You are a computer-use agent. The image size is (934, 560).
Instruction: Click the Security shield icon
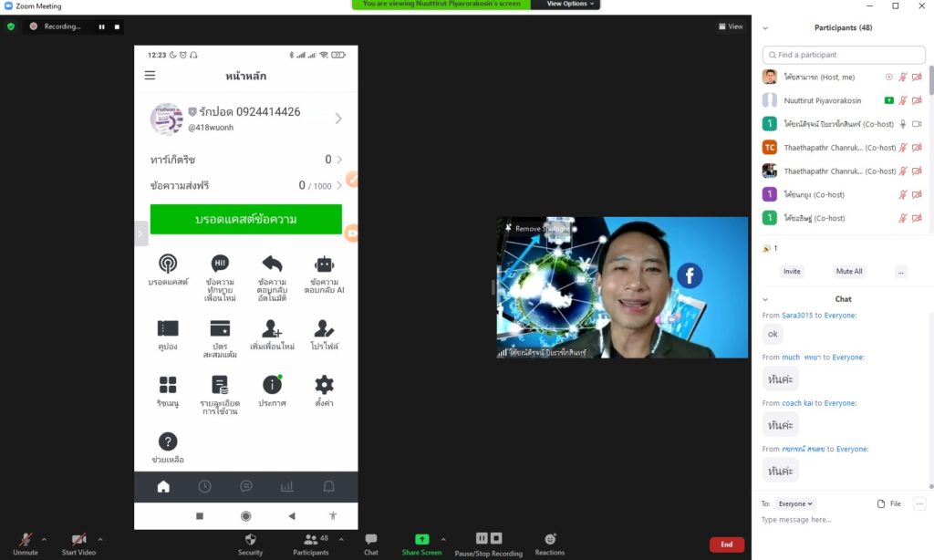251,539
